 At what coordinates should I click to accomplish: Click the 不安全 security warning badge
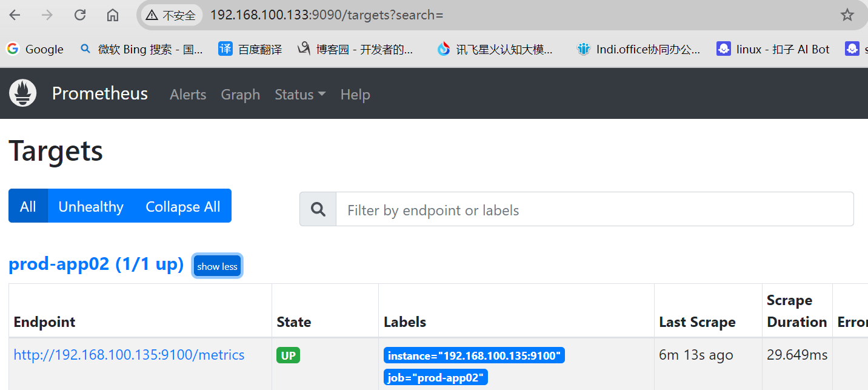(x=172, y=15)
